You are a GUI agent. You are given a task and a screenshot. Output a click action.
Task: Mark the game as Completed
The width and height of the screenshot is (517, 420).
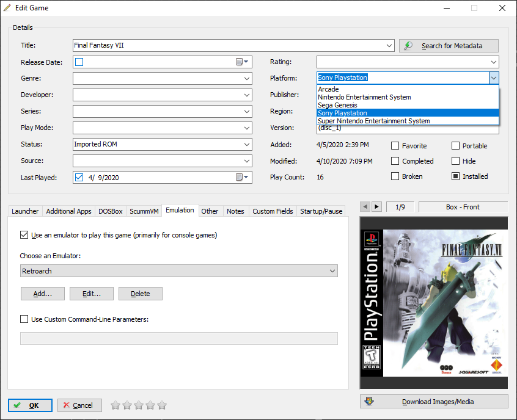click(395, 161)
